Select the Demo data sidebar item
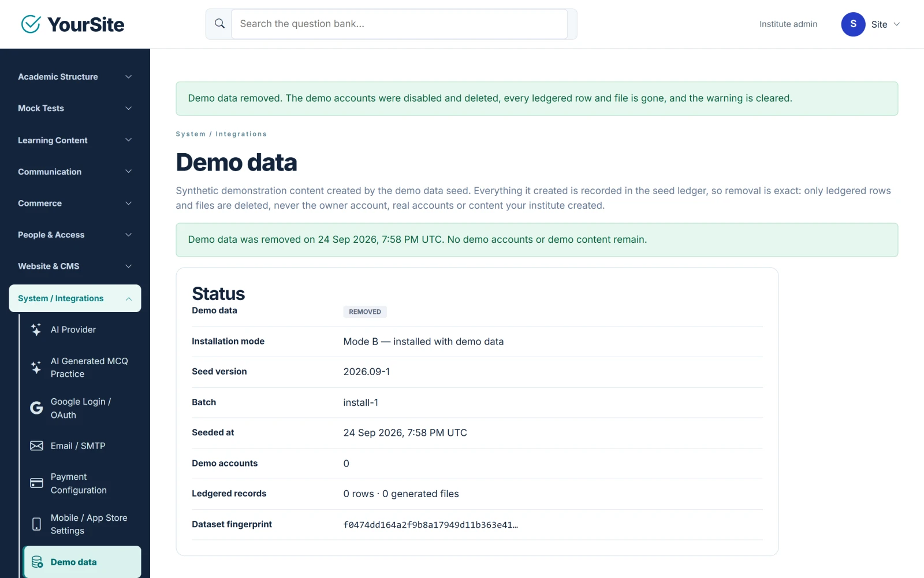924x578 pixels. (82, 562)
